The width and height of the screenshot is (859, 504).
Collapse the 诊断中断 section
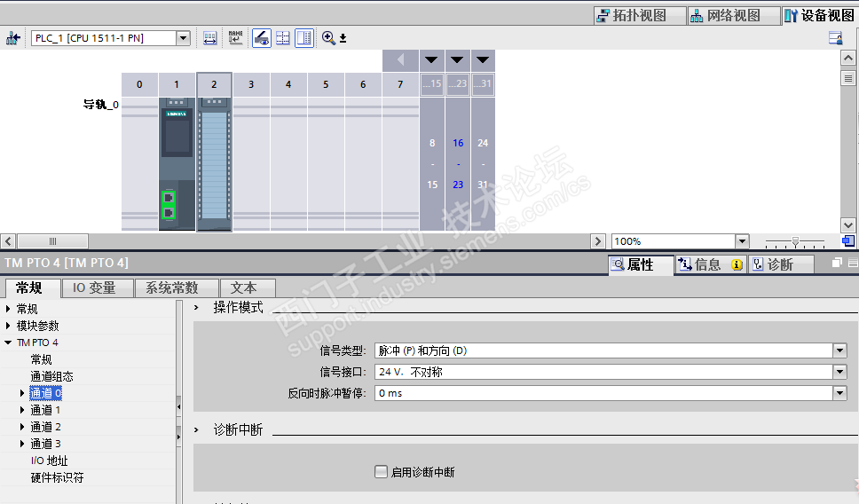click(x=196, y=430)
